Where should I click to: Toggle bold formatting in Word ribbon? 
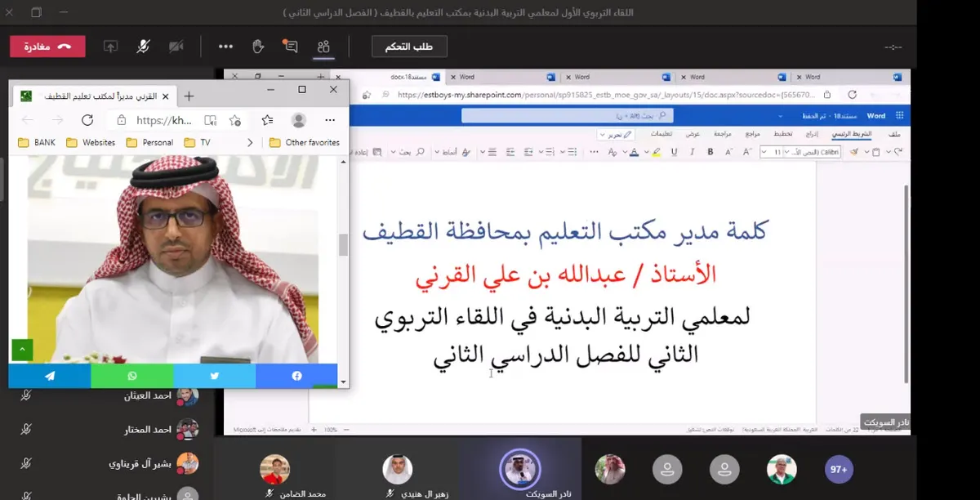pyautogui.click(x=710, y=152)
